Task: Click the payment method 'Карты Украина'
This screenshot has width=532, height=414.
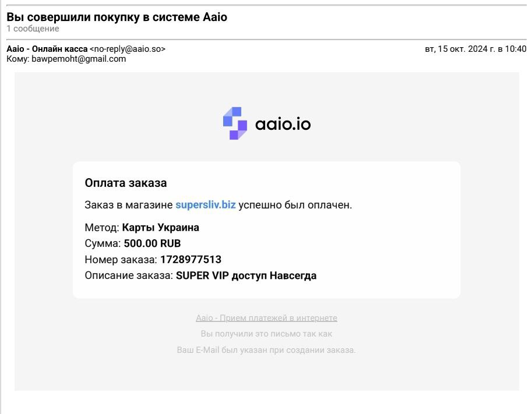Action: click(160, 227)
